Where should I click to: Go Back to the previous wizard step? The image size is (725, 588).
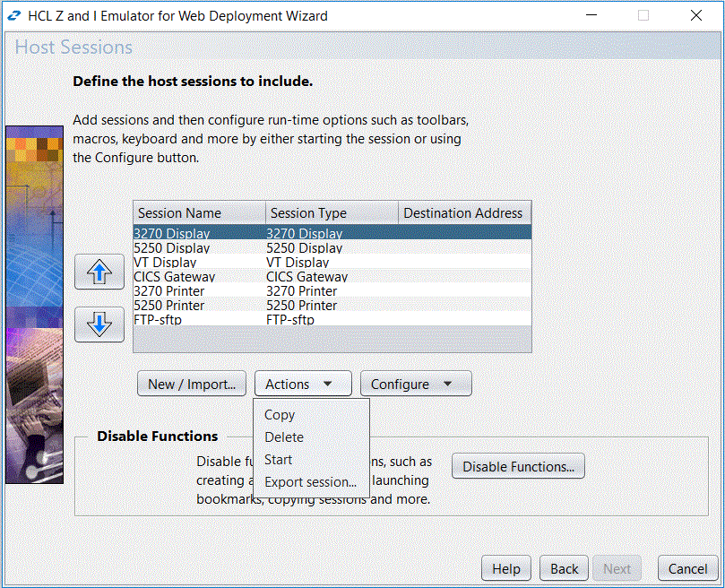pyautogui.click(x=563, y=568)
